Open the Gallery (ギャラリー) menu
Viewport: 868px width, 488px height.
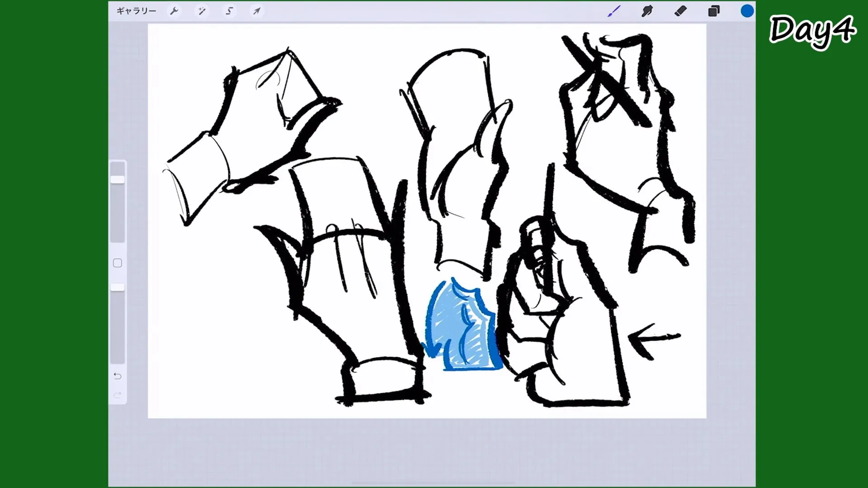coord(136,11)
